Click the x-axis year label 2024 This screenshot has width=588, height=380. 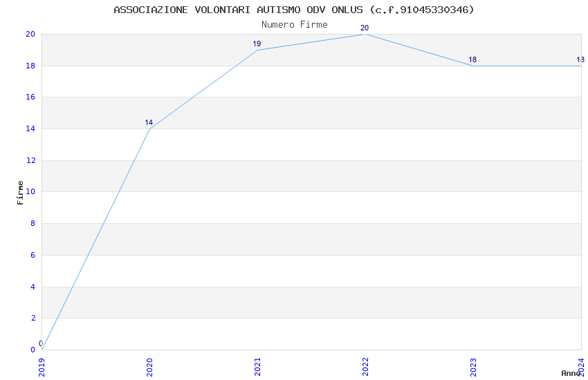point(581,368)
